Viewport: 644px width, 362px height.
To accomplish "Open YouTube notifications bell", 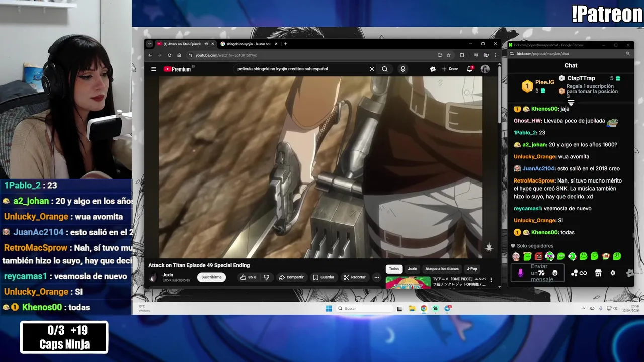I will pyautogui.click(x=470, y=69).
